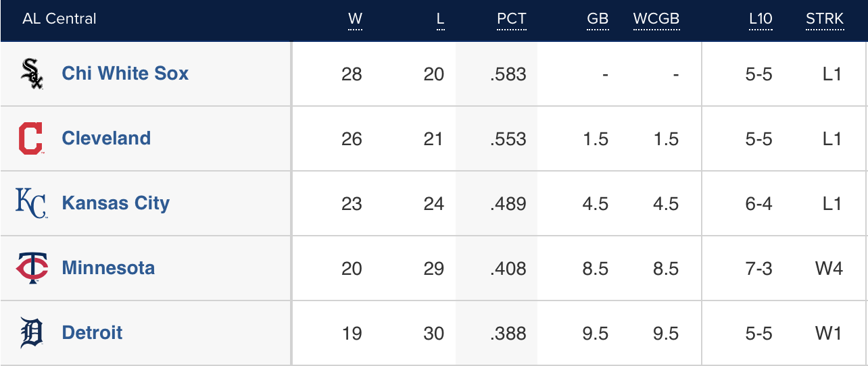Click the Kansas City Royals logo

tap(31, 203)
